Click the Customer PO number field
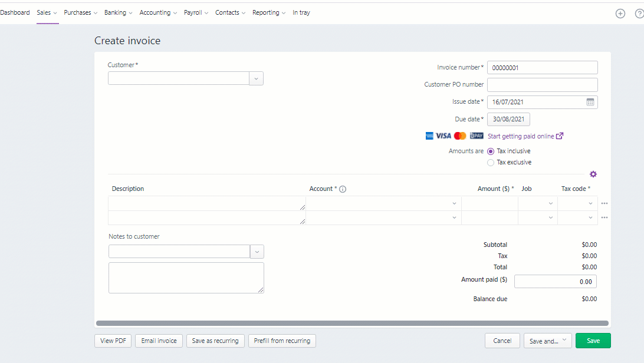644x363 pixels. (x=542, y=85)
